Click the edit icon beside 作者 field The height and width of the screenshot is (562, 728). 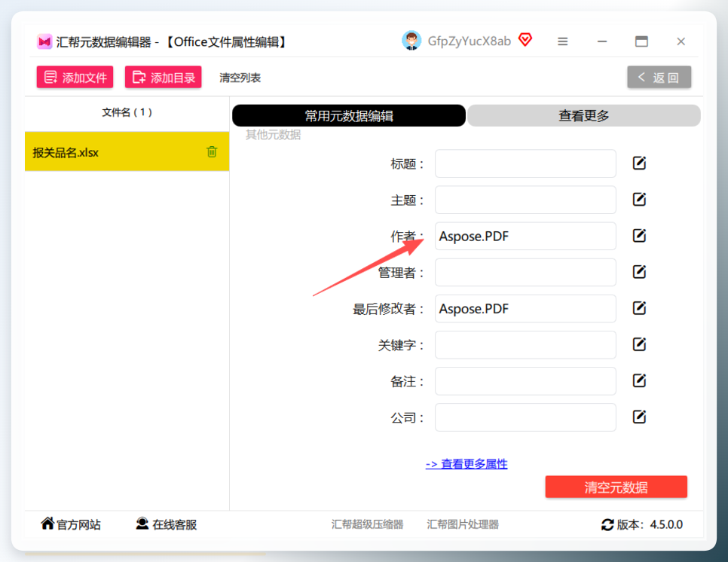click(639, 236)
